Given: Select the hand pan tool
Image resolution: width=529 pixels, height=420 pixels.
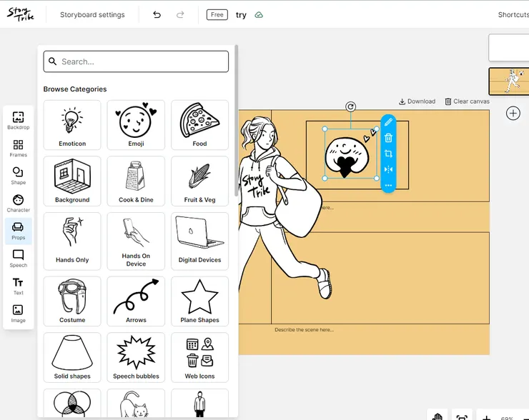Looking at the screenshot, I should [x=437, y=416].
